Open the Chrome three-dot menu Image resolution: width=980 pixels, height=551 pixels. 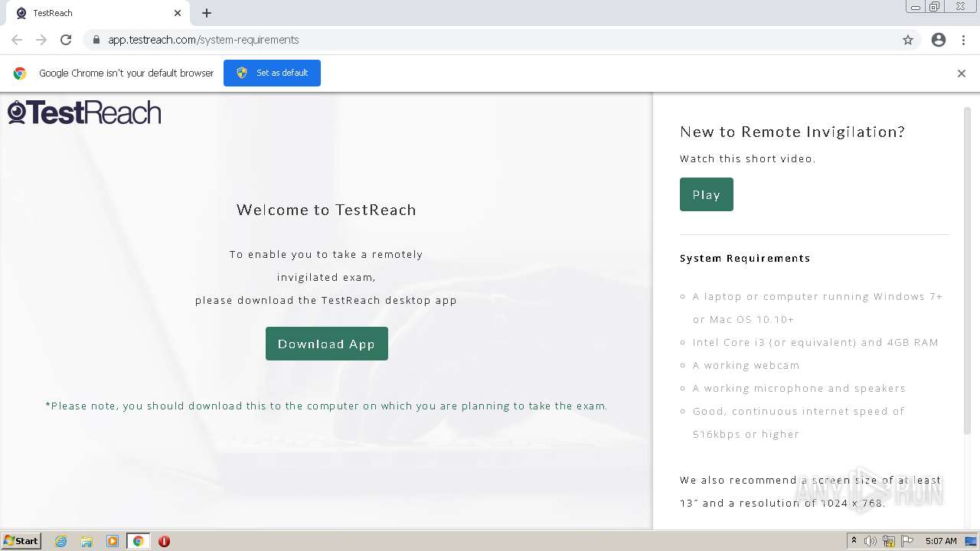click(x=964, y=40)
